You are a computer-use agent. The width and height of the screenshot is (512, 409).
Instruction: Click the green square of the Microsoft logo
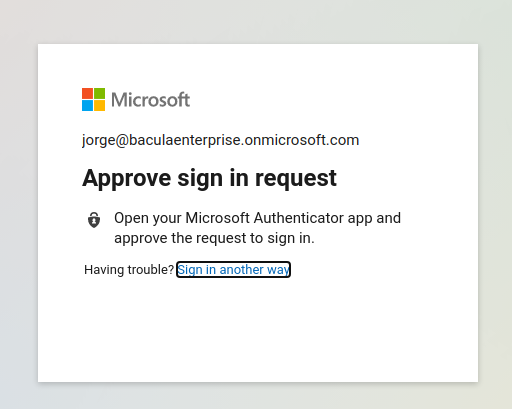click(x=99, y=93)
